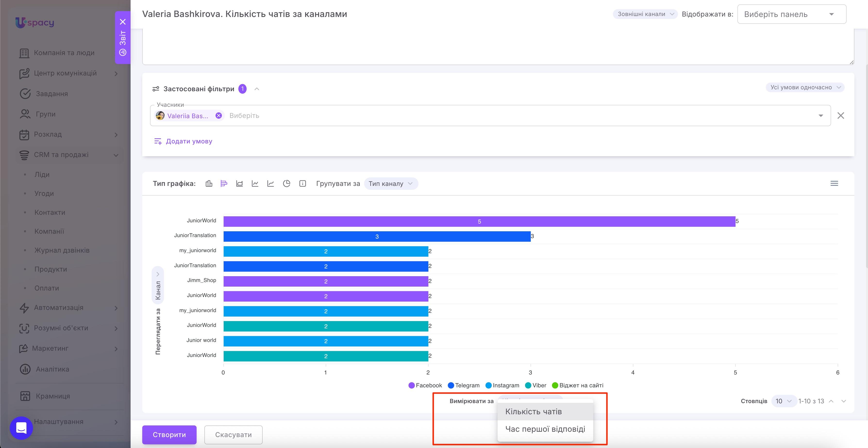Expand Центр комунікацій menu
This screenshot has width=868, height=448.
point(116,74)
